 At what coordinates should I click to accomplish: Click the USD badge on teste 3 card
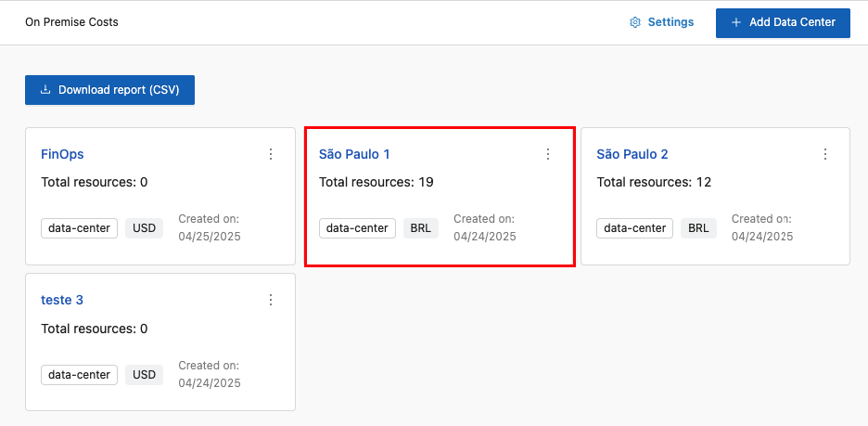click(144, 375)
